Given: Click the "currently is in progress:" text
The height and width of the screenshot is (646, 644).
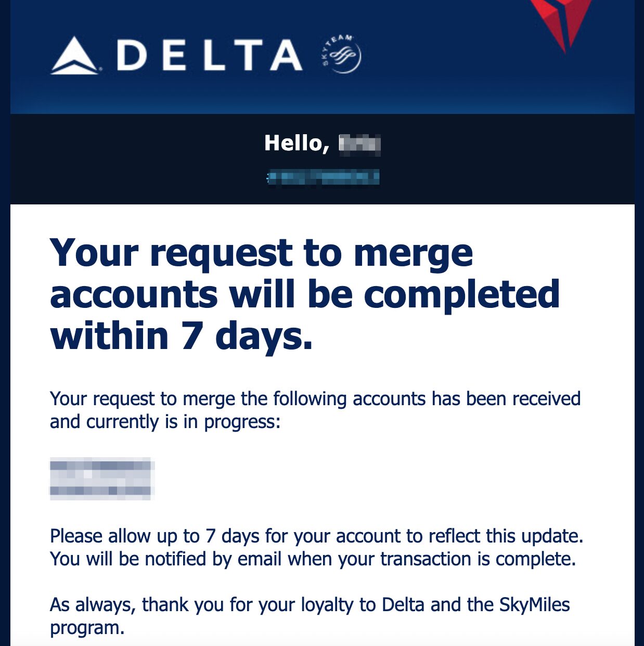Looking at the screenshot, I should coord(183,422).
